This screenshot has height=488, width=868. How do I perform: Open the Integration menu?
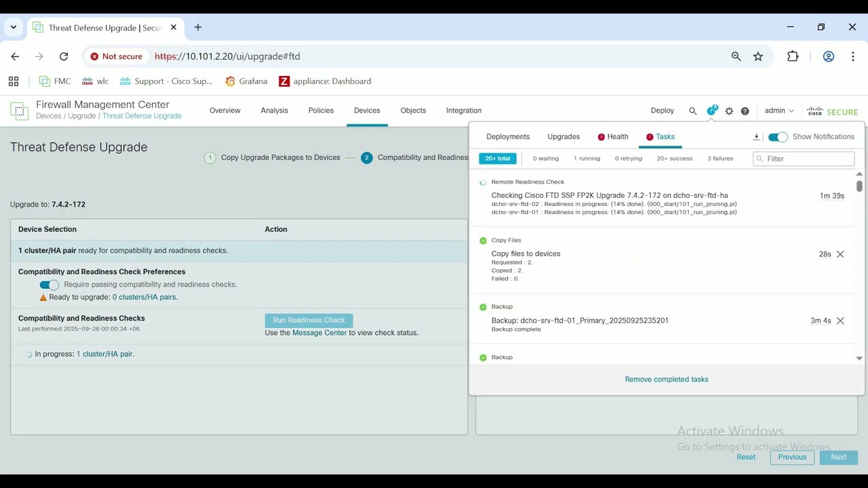(x=464, y=110)
